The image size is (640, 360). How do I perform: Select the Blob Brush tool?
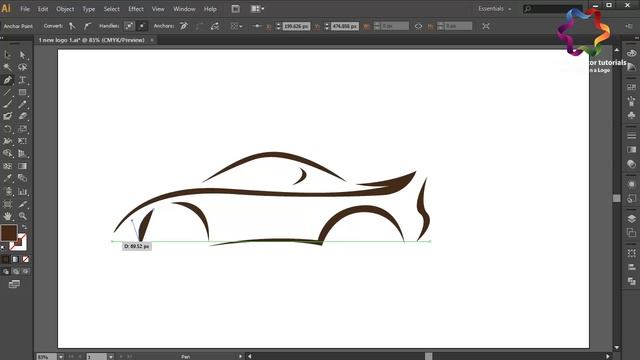click(7, 117)
